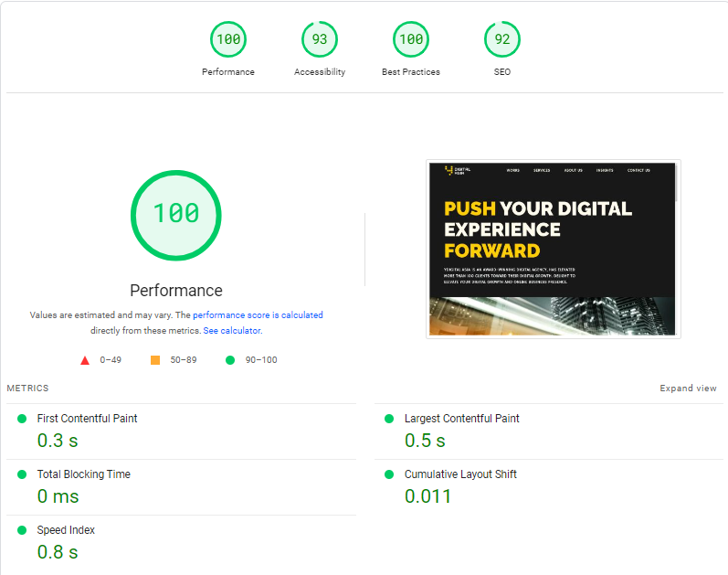Click the Cumulative Layout Shift metric label
728x575 pixels.
coord(460,474)
